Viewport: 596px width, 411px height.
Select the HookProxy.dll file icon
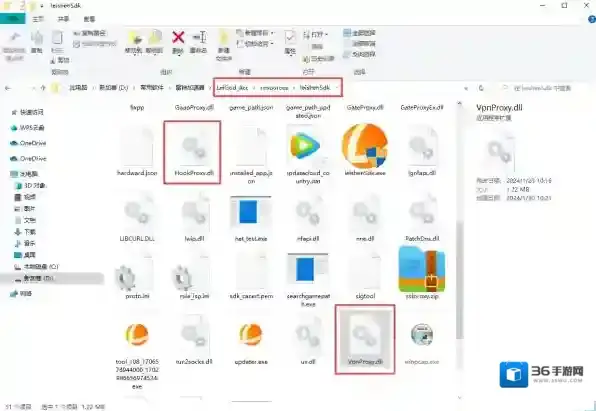[194, 148]
